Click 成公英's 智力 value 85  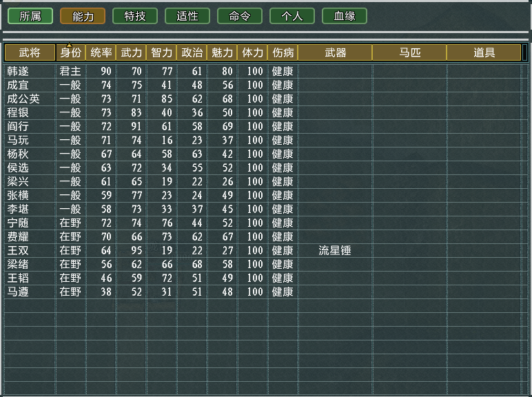(x=167, y=99)
